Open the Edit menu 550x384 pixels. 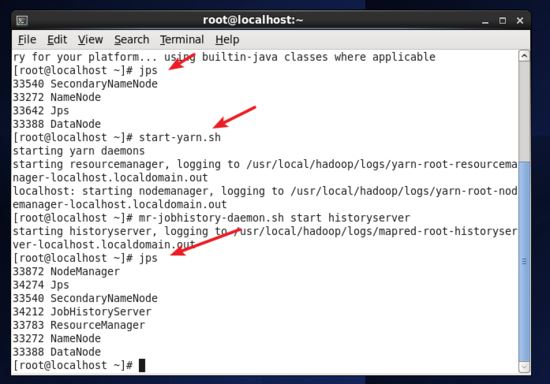[57, 40]
